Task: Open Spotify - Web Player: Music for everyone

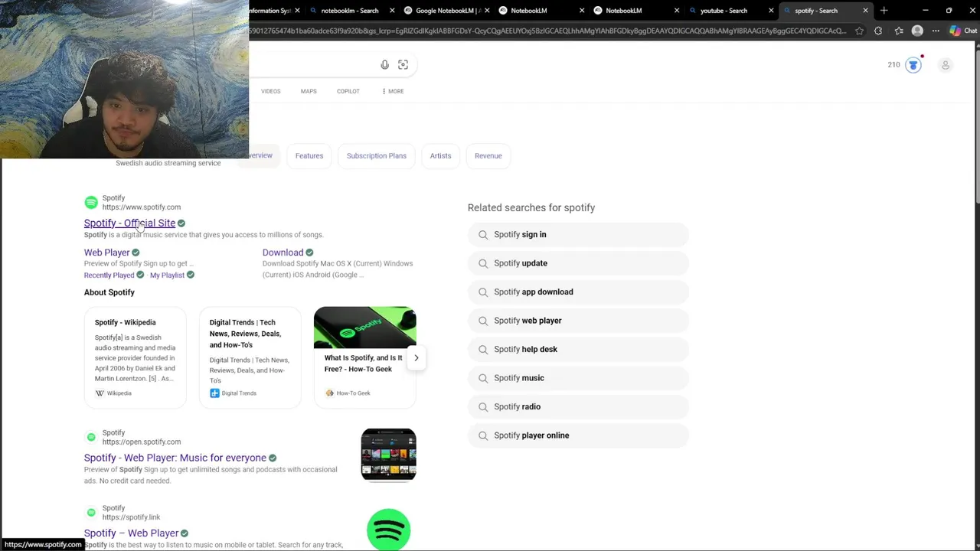Action: click(x=175, y=458)
